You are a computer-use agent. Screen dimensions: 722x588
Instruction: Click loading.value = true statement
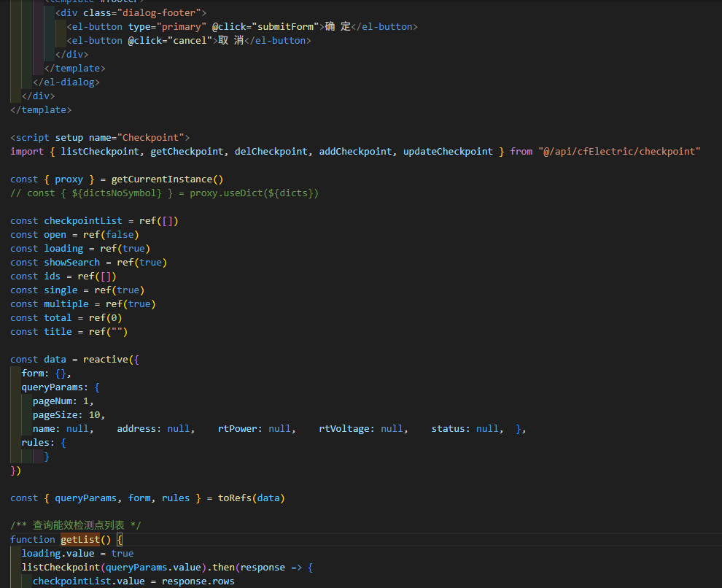(77, 554)
